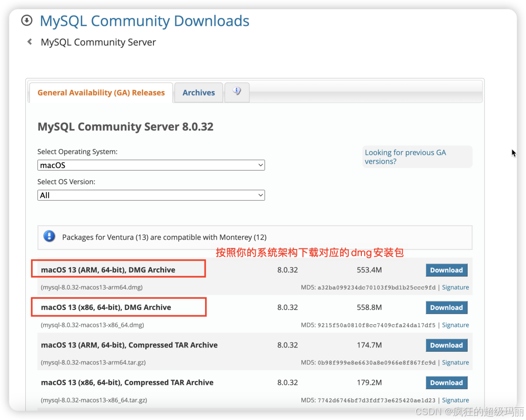Open the MySQL Community Downloads heading link
The width and height of the screenshot is (526, 420).
(145, 21)
